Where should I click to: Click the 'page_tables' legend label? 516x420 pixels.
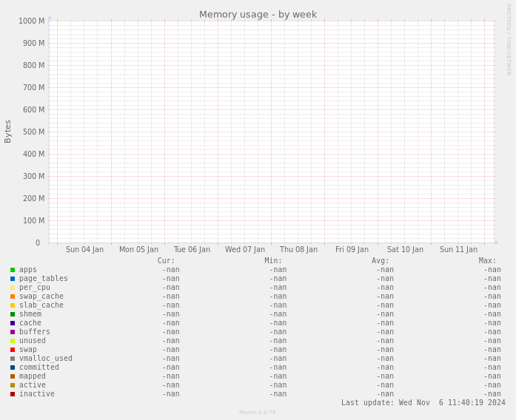coord(44,279)
